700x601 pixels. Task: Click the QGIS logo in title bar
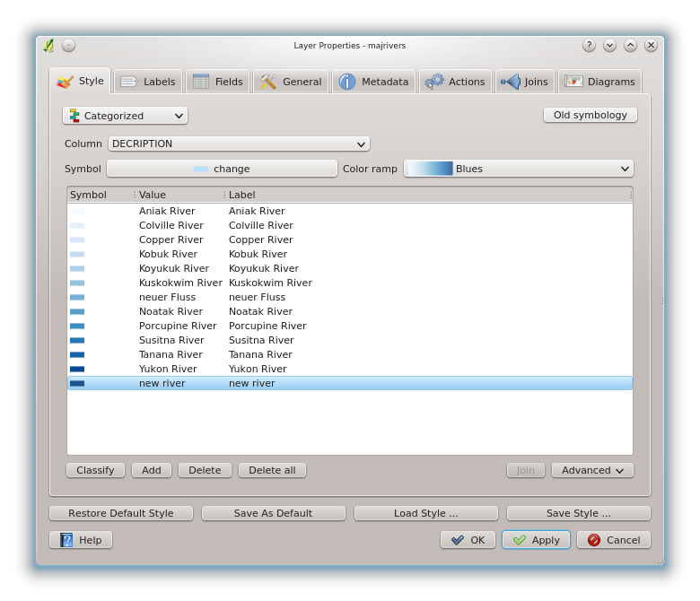[48, 45]
